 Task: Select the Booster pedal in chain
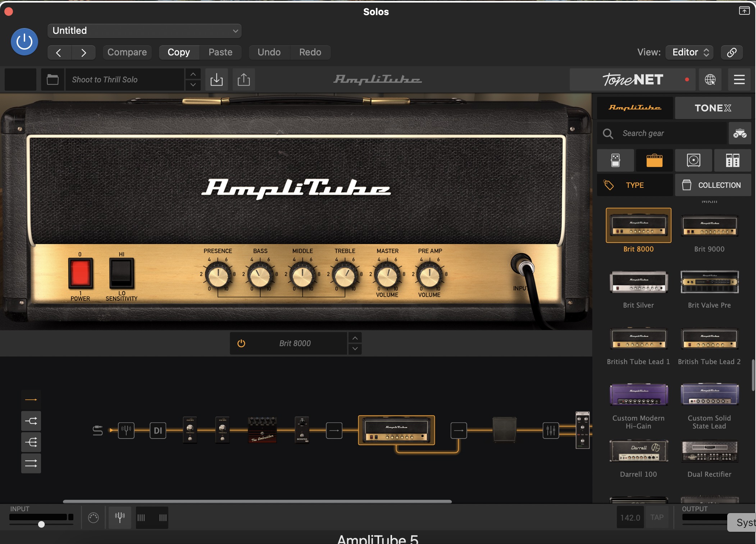click(302, 430)
